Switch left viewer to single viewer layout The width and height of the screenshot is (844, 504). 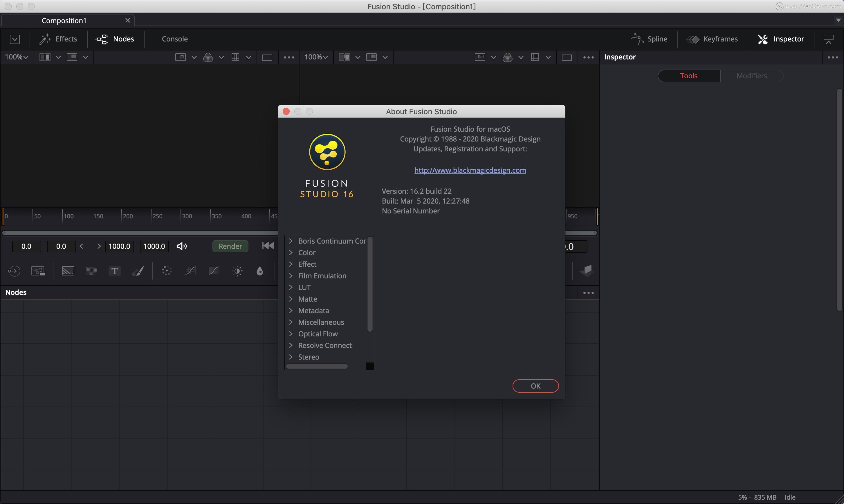tap(267, 57)
